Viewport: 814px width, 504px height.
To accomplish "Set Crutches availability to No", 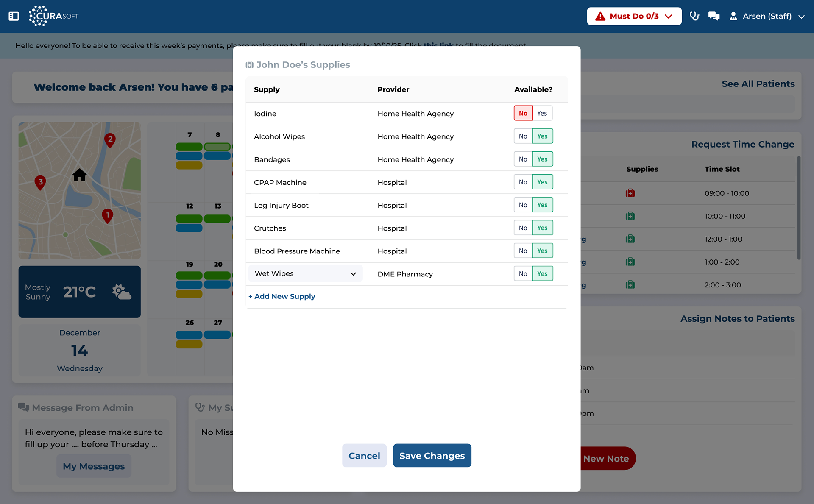I will pyautogui.click(x=523, y=228).
